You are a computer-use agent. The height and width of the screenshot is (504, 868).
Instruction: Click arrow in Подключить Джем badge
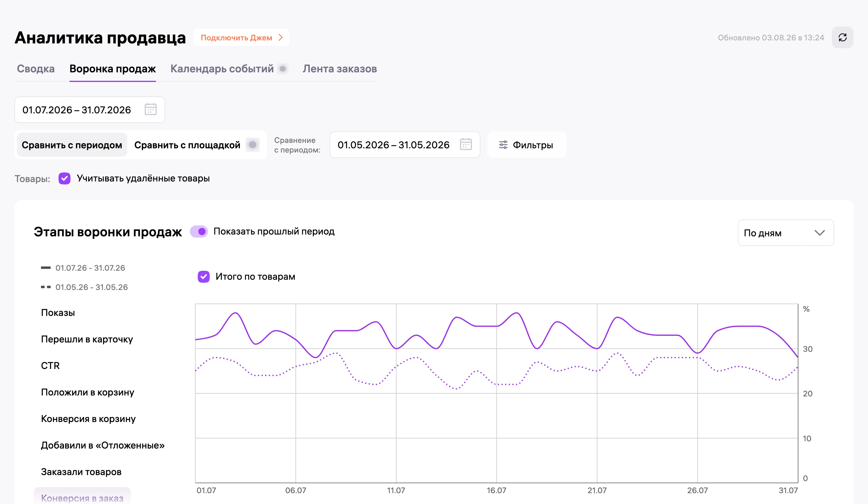click(281, 38)
